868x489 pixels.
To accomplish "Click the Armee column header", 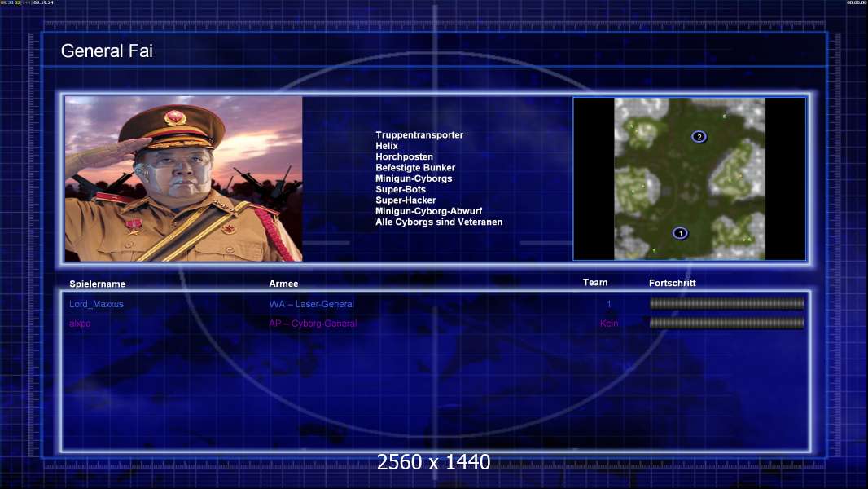I will pyautogui.click(x=283, y=284).
